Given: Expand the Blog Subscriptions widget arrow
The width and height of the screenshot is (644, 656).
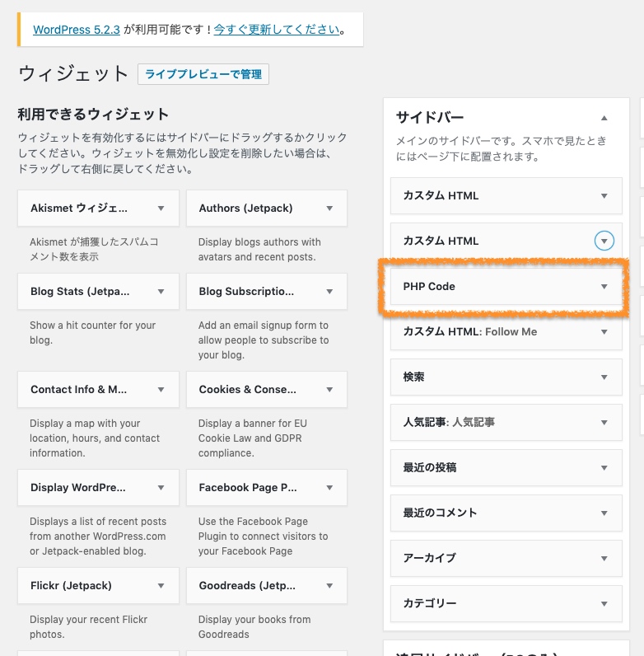Looking at the screenshot, I should [x=329, y=292].
